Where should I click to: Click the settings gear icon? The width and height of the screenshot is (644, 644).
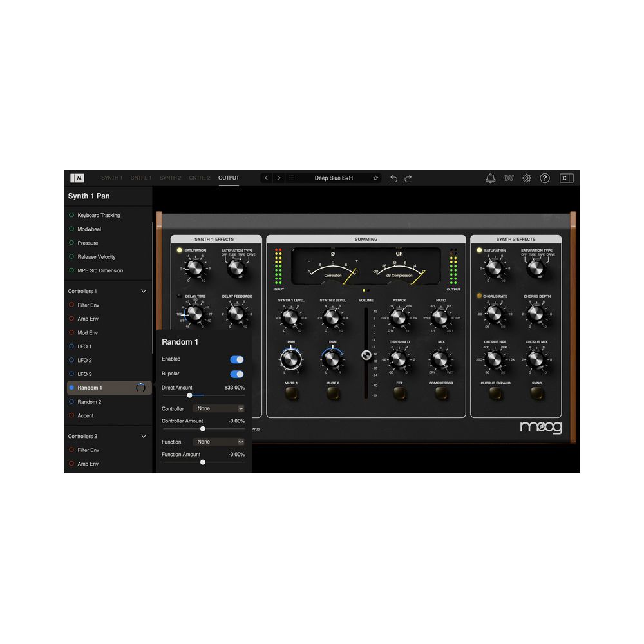point(526,178)
